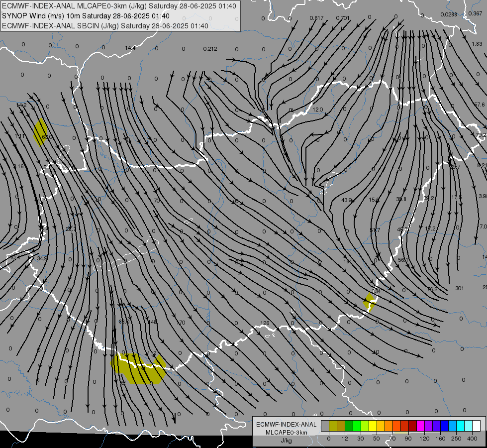Click the value 301 on the map
Screen dimensions: 487x448
tap(459, 288)
